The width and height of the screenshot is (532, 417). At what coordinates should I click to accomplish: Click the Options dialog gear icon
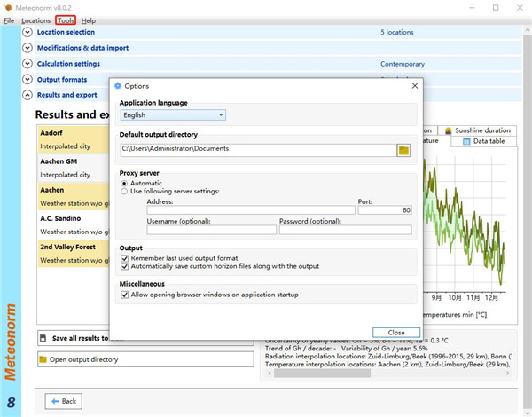(x=117, y=86)
